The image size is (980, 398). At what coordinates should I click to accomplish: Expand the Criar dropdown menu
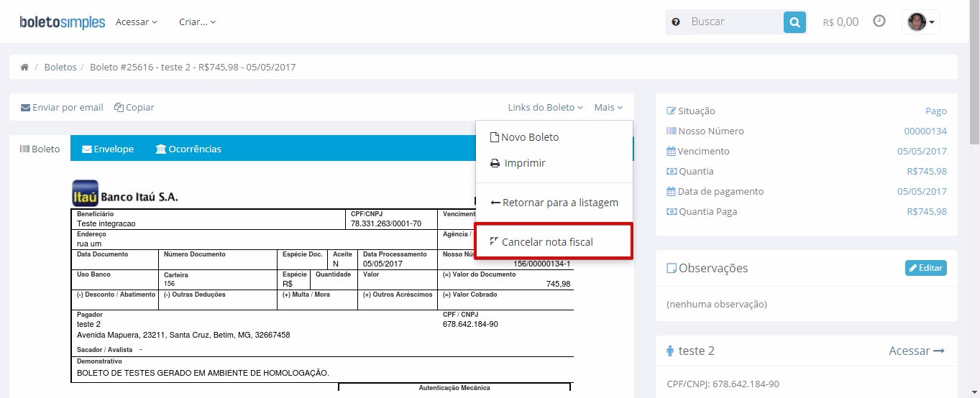click(x=197, y=22)
